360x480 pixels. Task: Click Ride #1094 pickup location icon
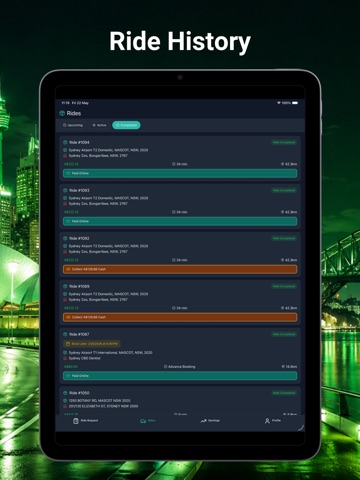[x=65, y=150]
